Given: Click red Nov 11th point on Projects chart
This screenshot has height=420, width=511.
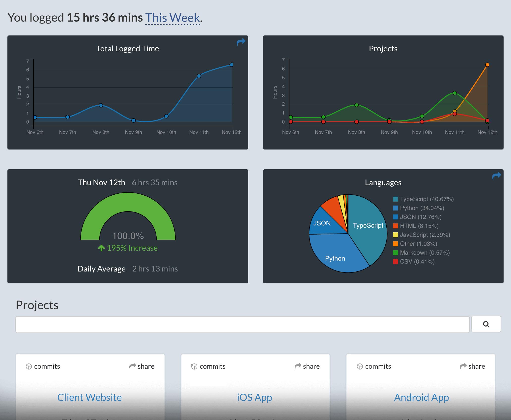Looking at the screenshot, I should 455,114.
